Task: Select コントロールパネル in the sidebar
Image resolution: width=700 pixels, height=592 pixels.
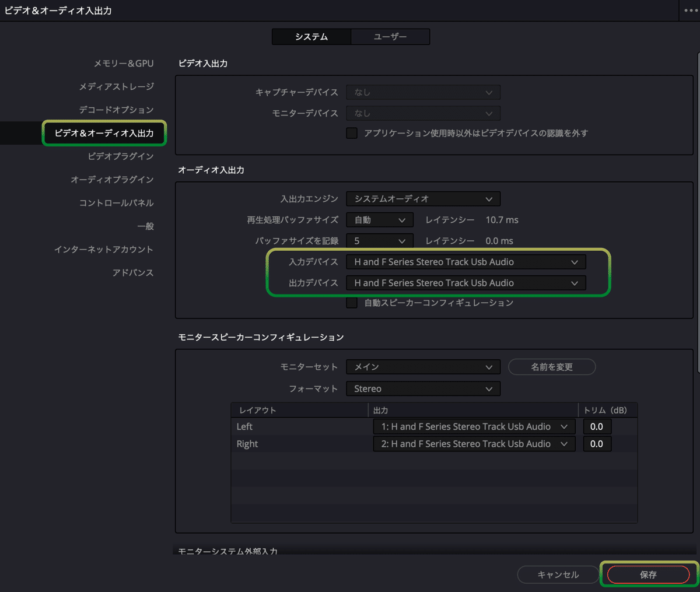Action: [x=124, y=203]
